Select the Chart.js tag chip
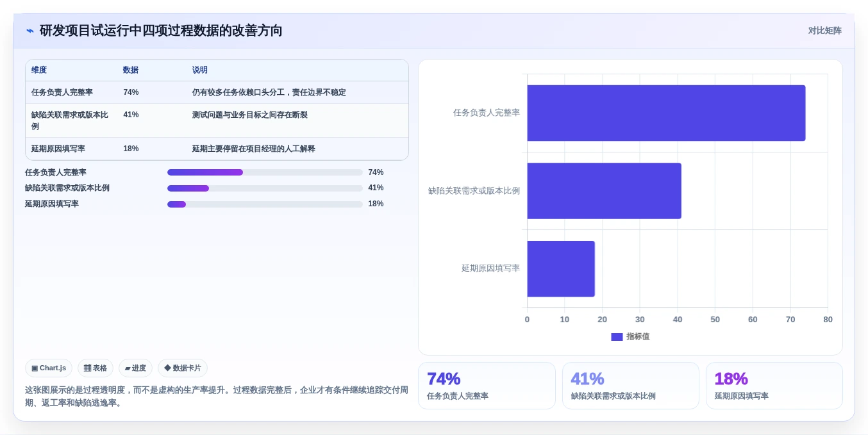Screen dimensions: 868x435 49,368
